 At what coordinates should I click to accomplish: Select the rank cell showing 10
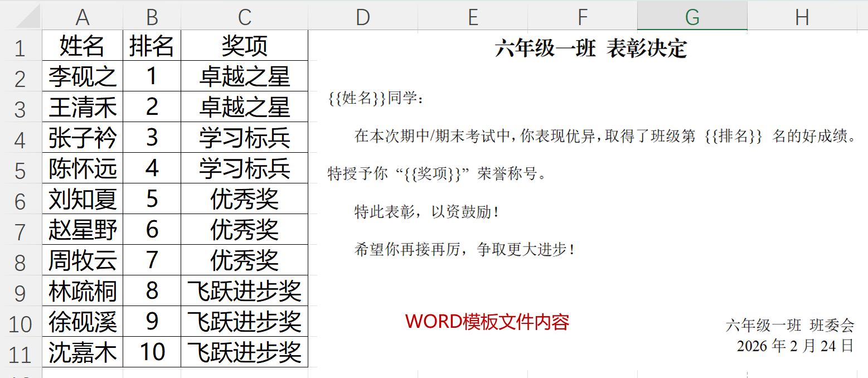152,352
